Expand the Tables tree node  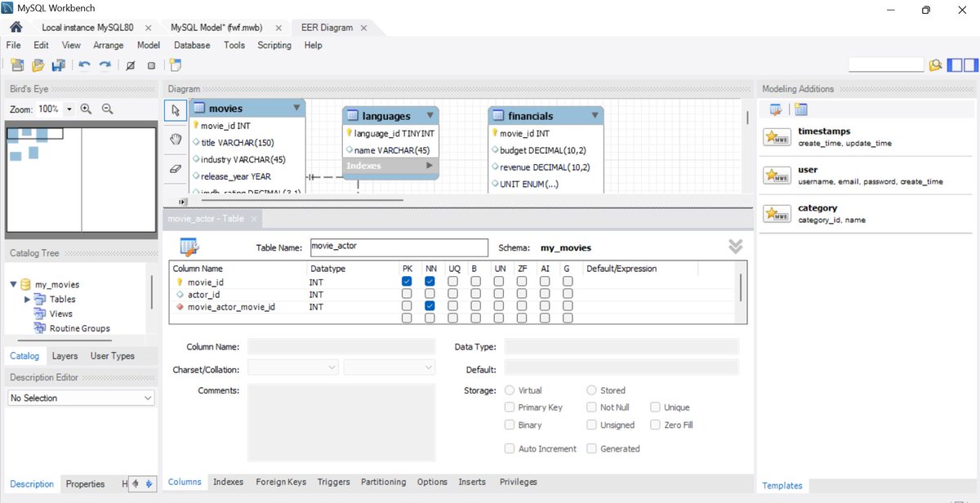[x=27, y=300]
